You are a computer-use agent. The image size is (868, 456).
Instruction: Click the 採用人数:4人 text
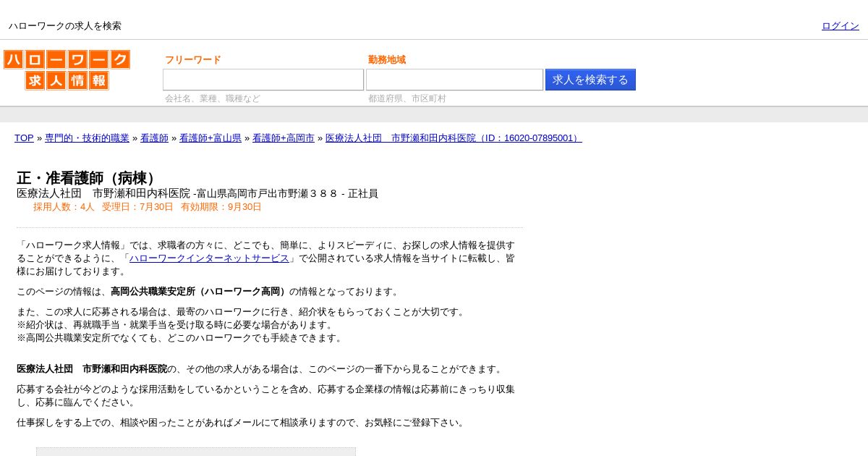(x=64, y=207)
